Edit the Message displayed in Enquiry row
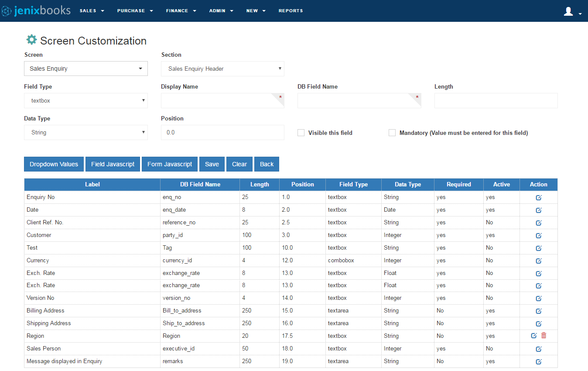The height and width of the screenshot is (371, 588). pos(539,362)
